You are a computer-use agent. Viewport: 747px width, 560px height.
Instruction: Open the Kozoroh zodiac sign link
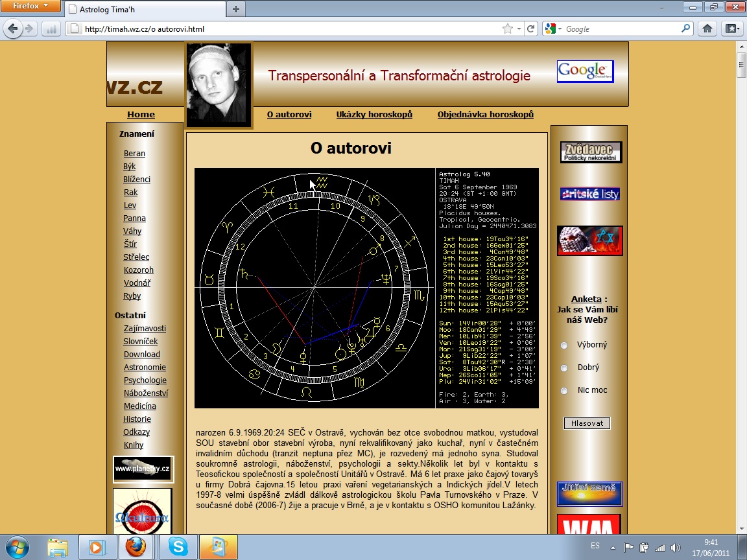138,270
